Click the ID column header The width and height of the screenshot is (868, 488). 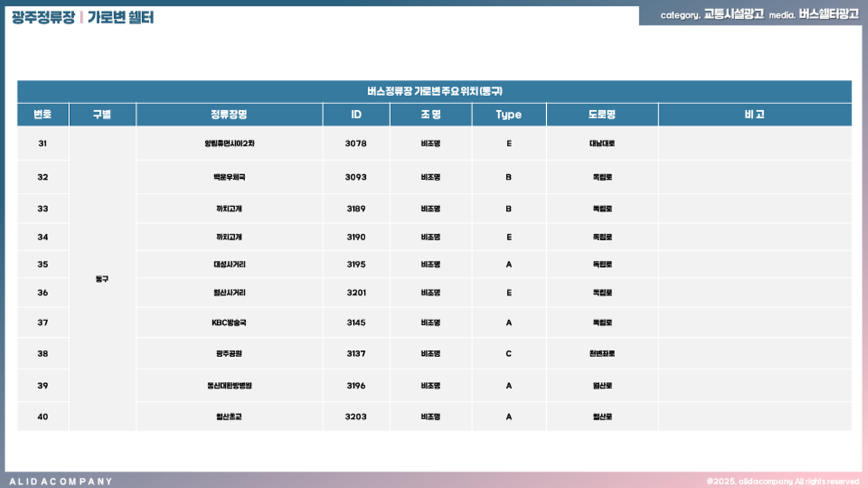[356, 115]
